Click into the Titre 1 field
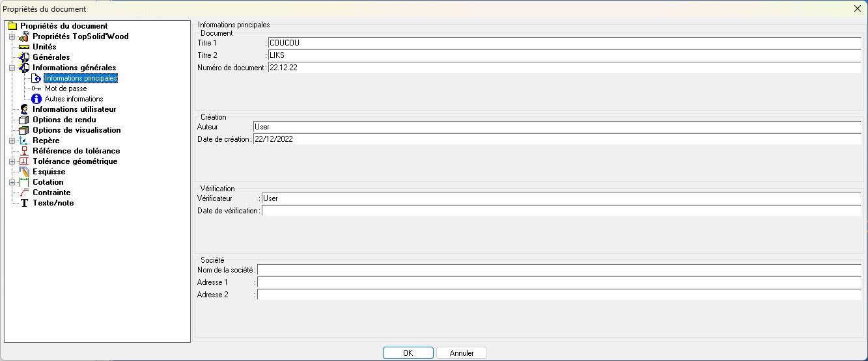868x361 pixels. coord(564,43)
